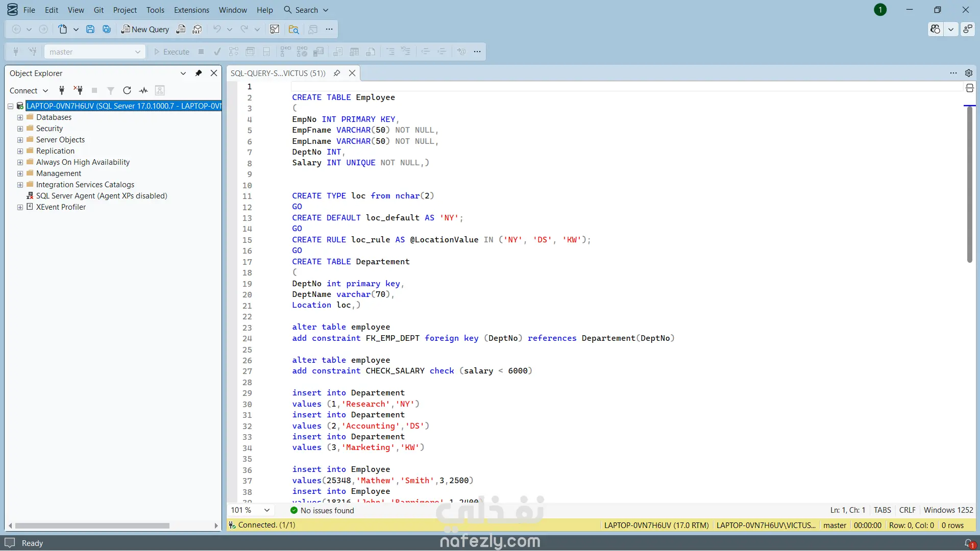The image size is (980, 551).
Task: Open the Project menu
Action: 125,10
